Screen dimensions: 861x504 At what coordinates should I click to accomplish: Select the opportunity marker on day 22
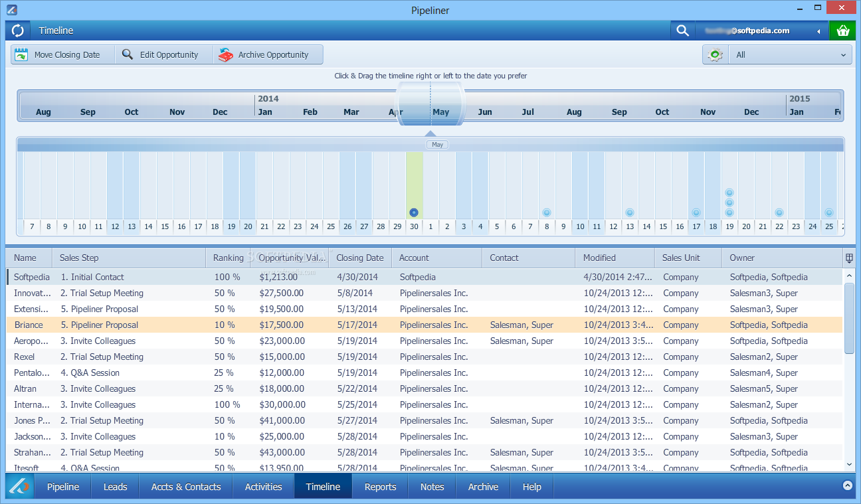779,212
